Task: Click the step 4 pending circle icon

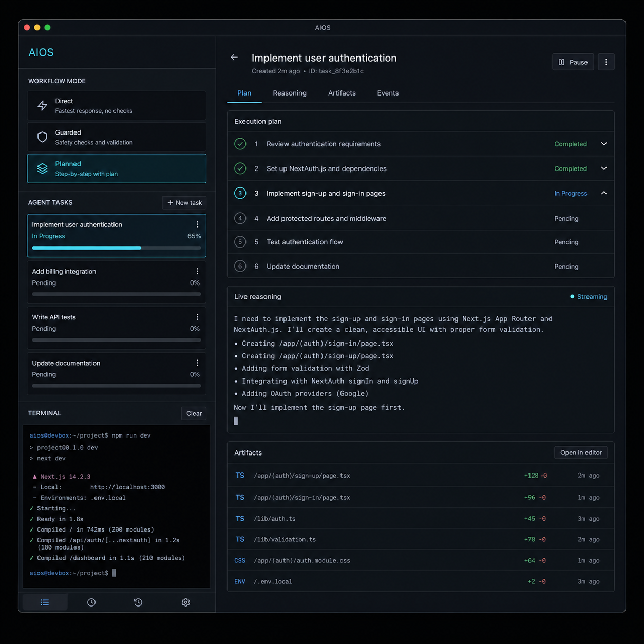Action: click(x=240, y=218)
